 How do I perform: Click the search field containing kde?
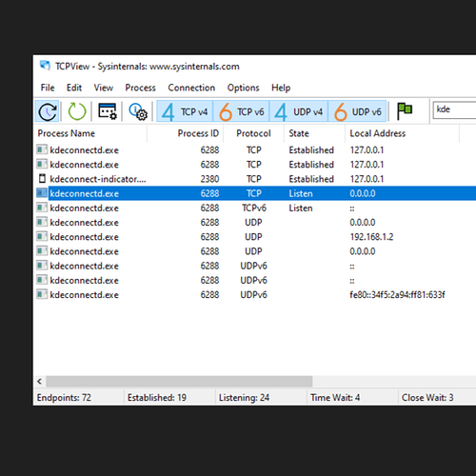454,109
